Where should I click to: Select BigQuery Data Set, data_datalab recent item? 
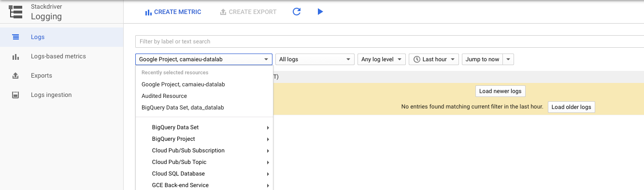point(204,108)
